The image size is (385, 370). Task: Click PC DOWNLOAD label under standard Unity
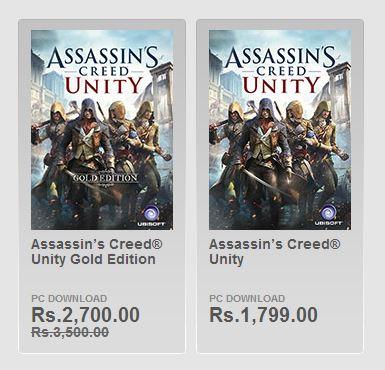(x=247, y=298)
